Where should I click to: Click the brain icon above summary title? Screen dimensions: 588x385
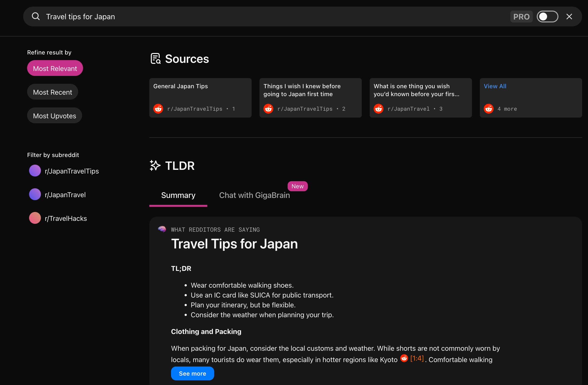[x=162, y=229]
